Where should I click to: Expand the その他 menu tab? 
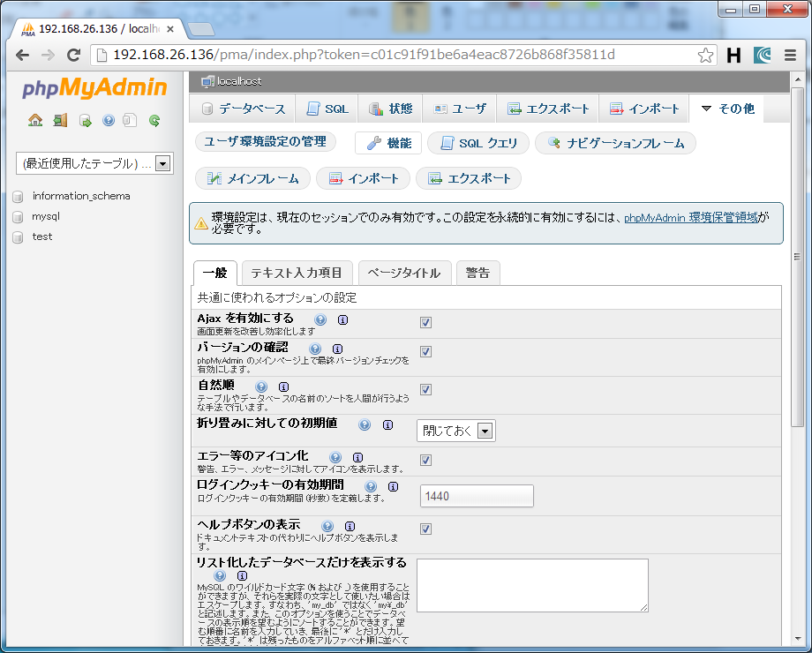(x=726, y=109)
